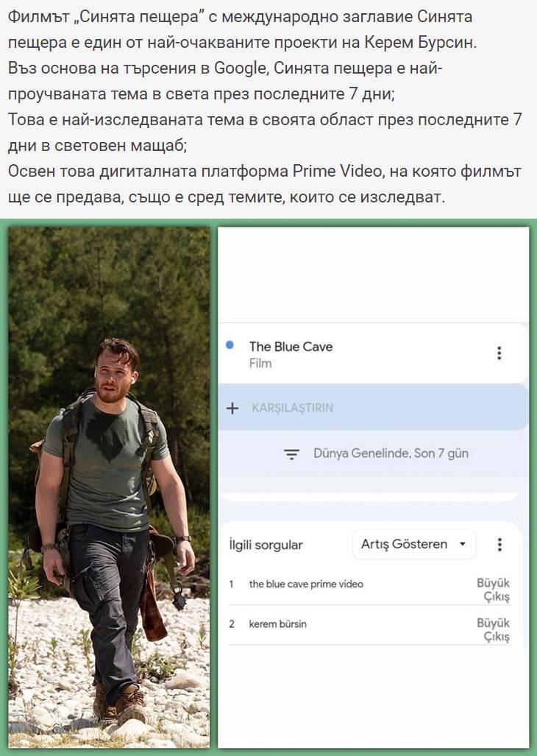Click rank number 2 in related queries
This screenshot has width=537, height=756.
[232, 624]
